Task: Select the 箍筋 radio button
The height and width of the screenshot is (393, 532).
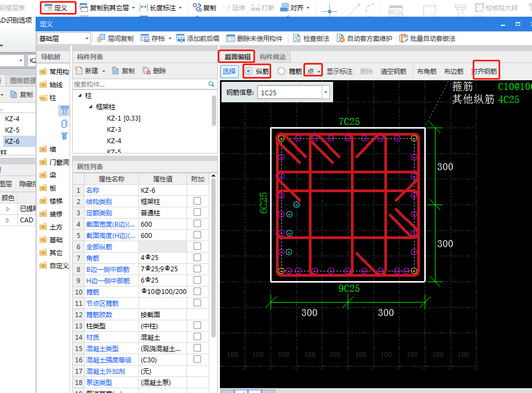Action: pos(281,71)
